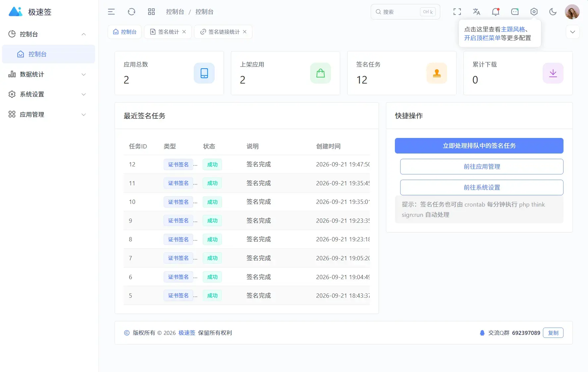Click the 签名完成 text in task 9 row
Image resolution: width=588 pixels, height=372 pixels.
click(x=259, y=220)
